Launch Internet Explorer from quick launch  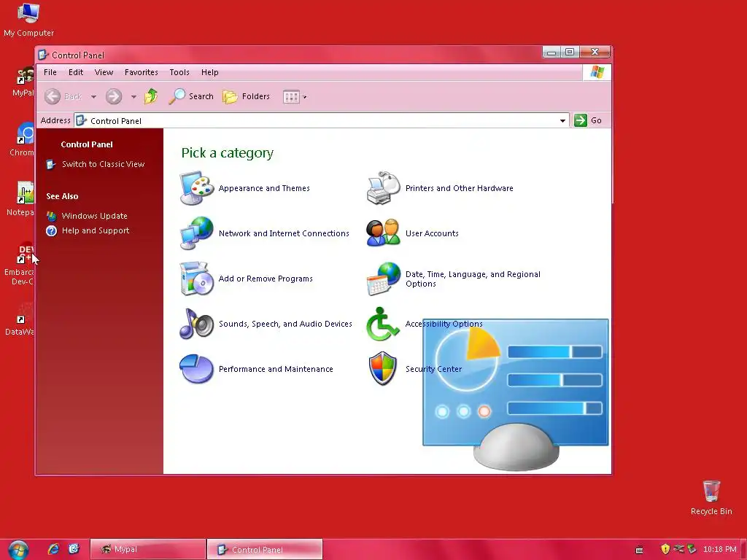tap(53, 549)
